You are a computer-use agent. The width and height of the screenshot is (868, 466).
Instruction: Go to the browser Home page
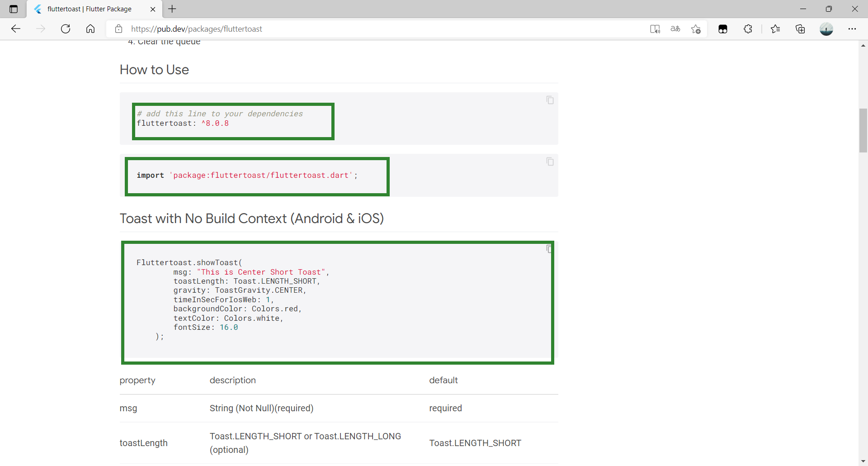coord(90,29)
